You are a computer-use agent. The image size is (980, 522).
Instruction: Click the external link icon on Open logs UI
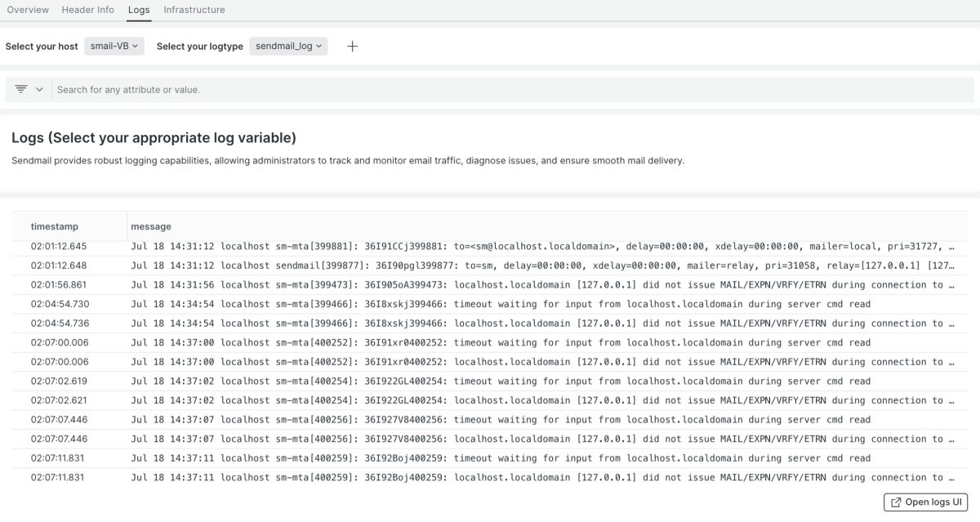pos(896,502)
